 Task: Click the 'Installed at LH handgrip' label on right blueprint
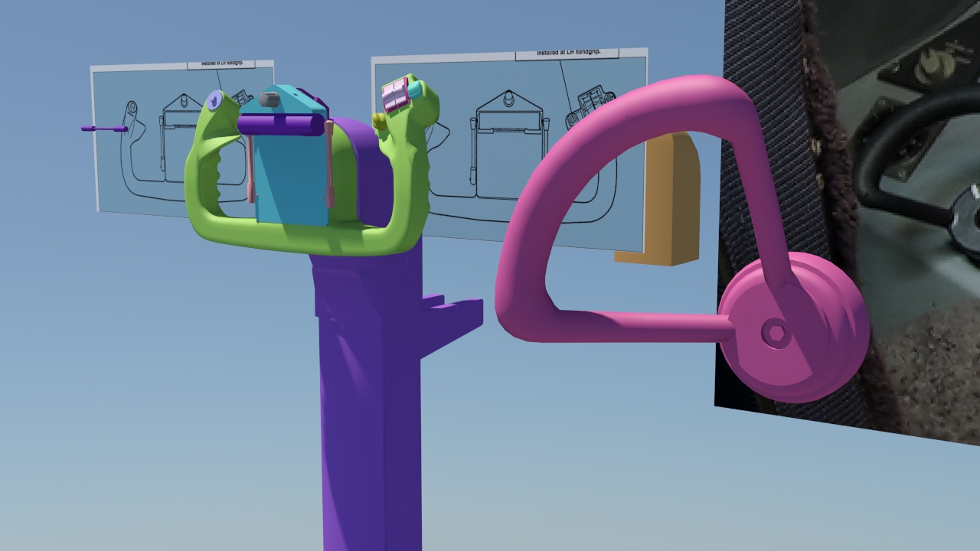(567, 53)
